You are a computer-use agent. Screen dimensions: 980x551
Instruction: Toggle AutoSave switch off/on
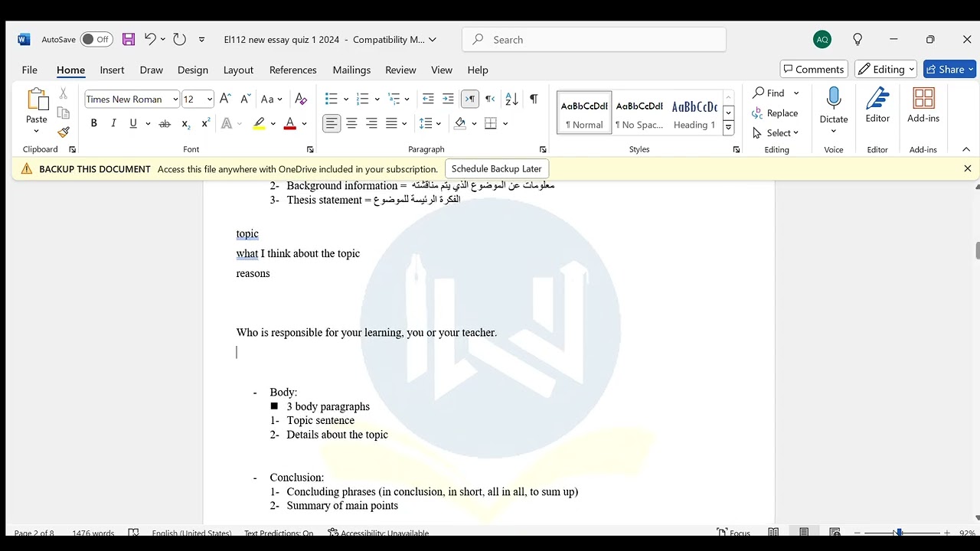coord(96,39)
